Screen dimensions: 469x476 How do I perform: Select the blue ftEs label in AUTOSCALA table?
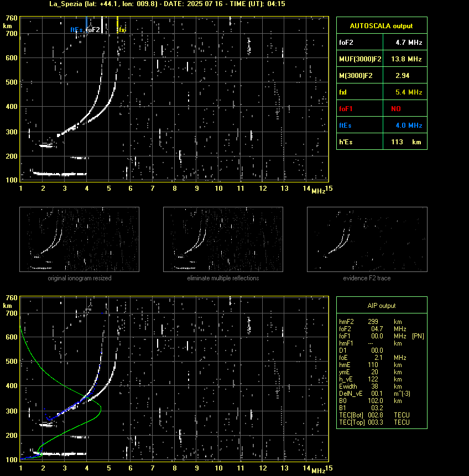[x=345, y=125]
